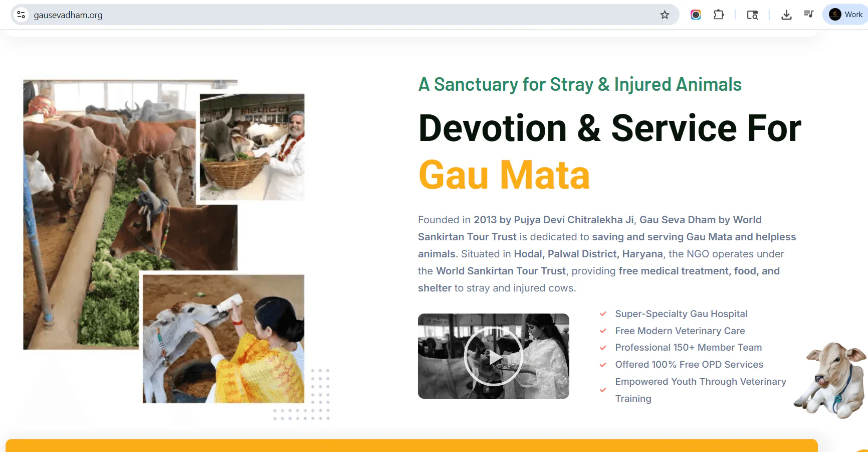Open the Work profile button
This screenshot has height=452, width=868.
846,15
